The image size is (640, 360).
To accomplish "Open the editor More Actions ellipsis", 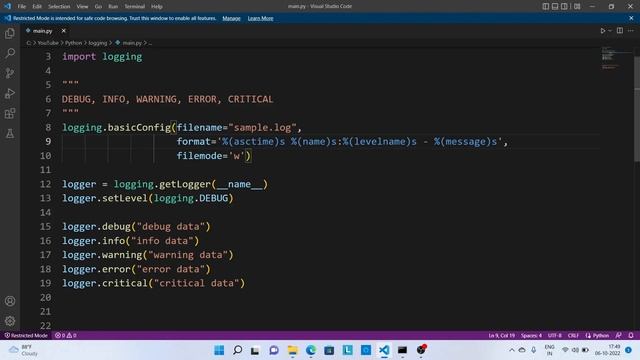I will (x=631, y=31).
